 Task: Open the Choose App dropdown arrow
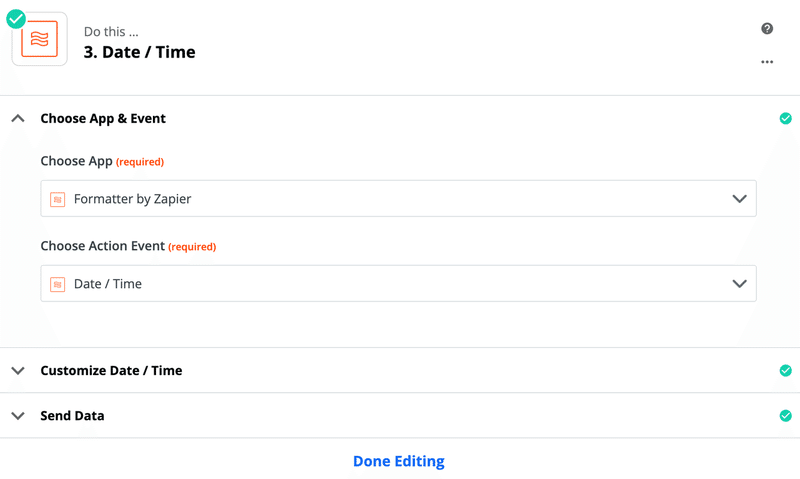click(x=739, y=199)
